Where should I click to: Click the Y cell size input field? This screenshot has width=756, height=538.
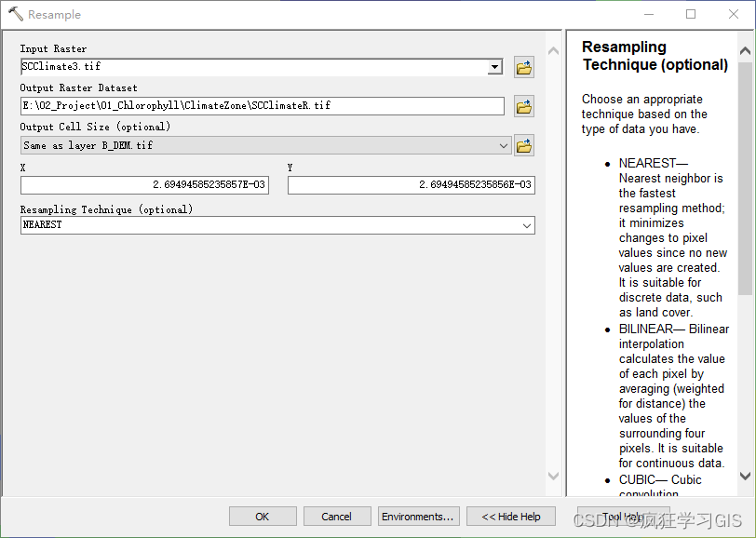point(412,185)
